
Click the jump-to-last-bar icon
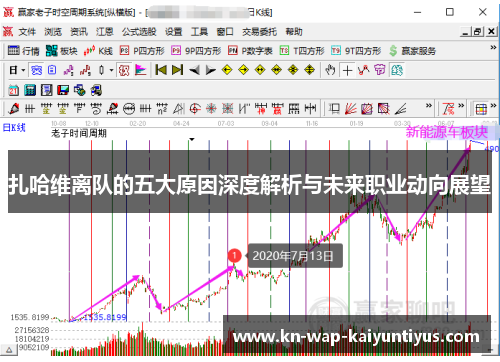point(177,70)
